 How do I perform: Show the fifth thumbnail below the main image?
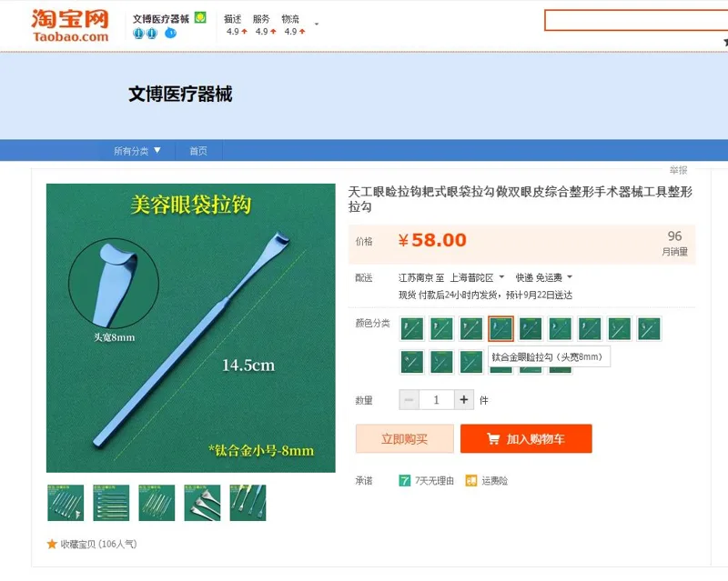[248, 503]
